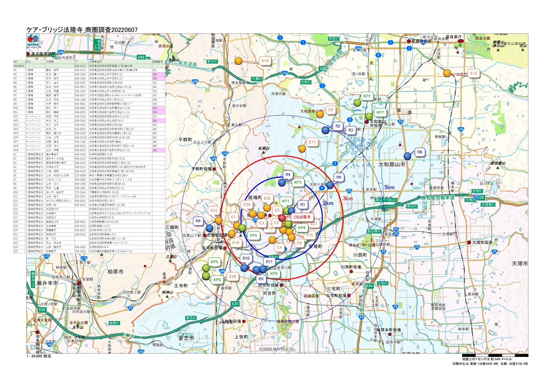Click the 中町IC interchange badge
Viewport: 555px width, 392px height.
306,82
